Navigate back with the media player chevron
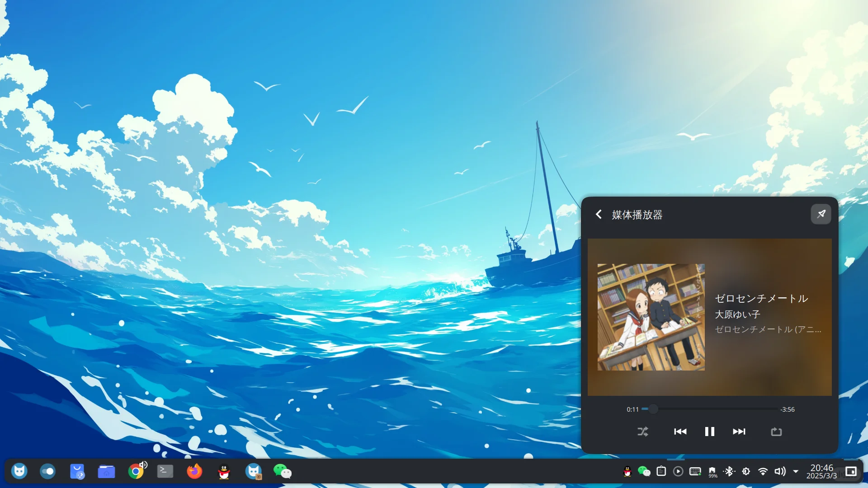 (599, 214)
